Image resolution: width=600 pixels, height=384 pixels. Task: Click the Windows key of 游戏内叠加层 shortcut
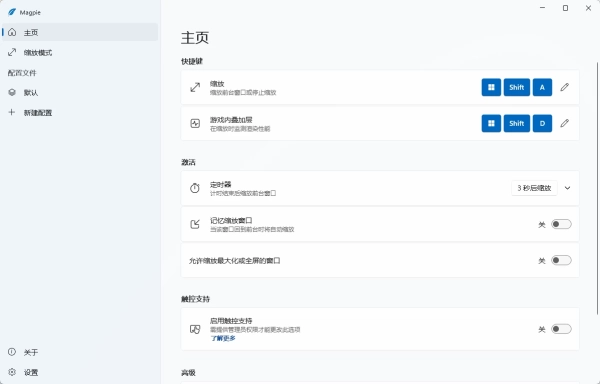(x=491, y=123)
